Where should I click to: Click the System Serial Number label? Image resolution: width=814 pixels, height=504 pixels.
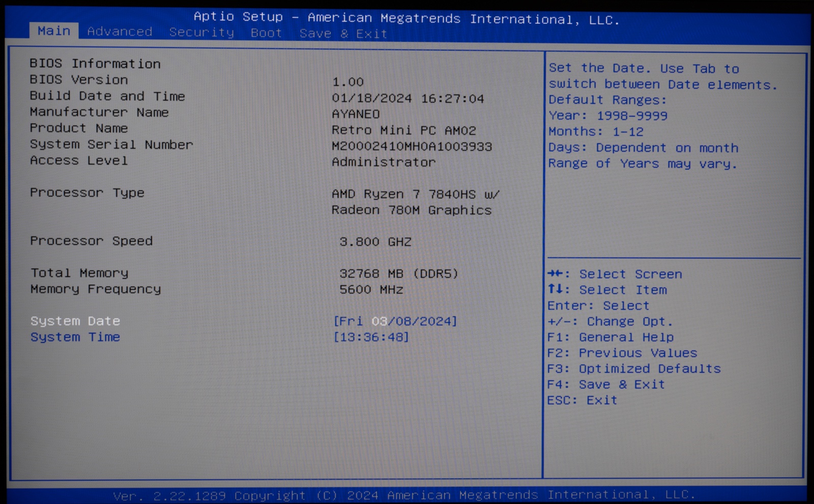(x=111, y=144)
